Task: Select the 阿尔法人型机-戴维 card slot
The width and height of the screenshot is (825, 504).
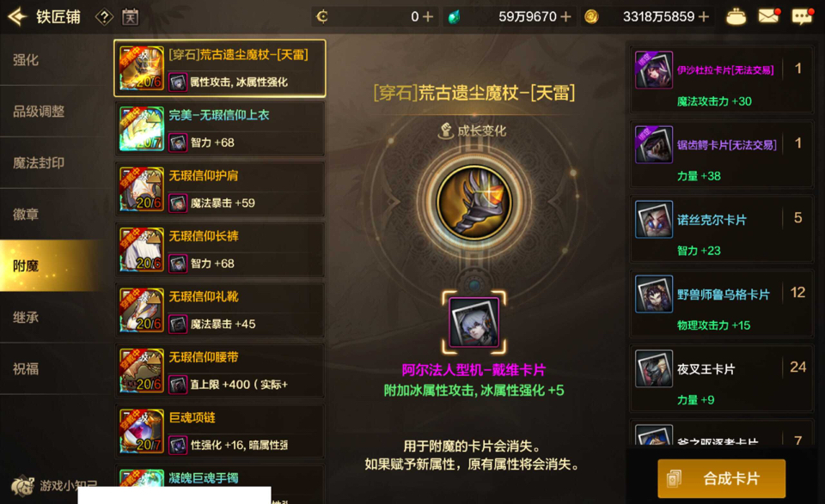Action: click(474, 322)
